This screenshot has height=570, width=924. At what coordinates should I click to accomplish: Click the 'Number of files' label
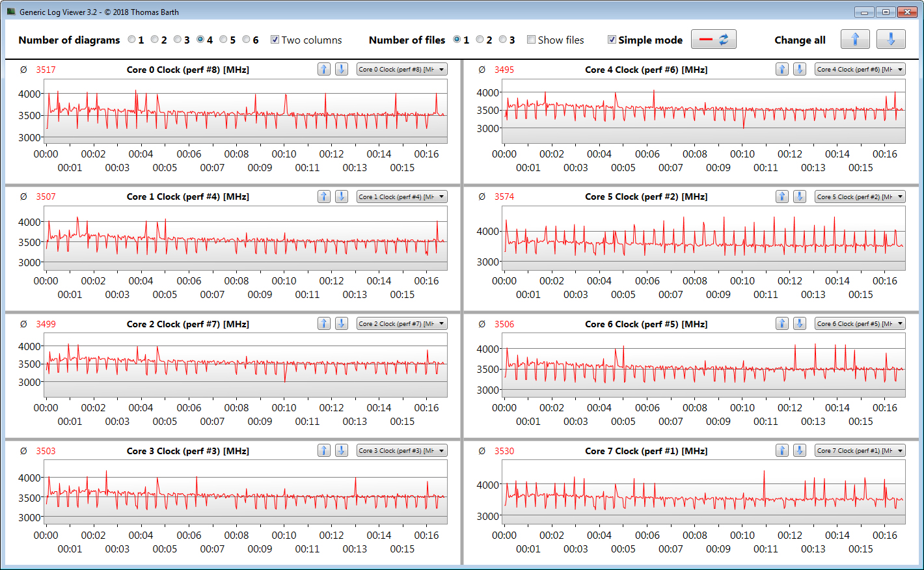(x=407, y=40)
